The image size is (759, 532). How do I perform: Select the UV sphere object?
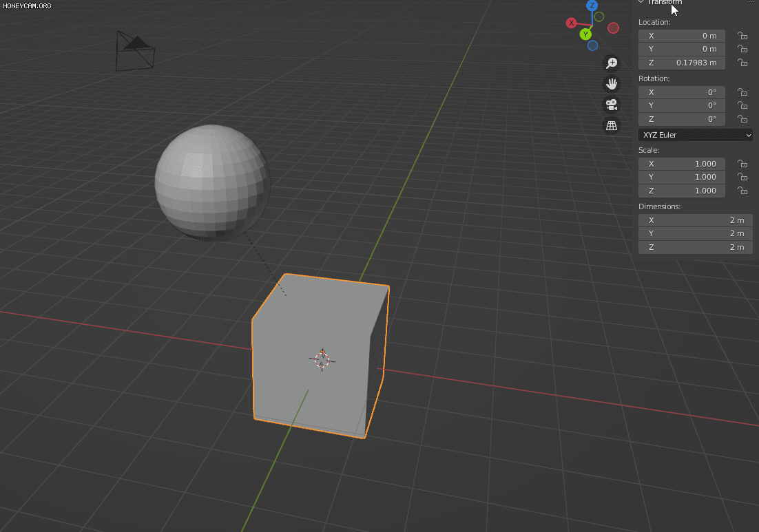(212, 182)
